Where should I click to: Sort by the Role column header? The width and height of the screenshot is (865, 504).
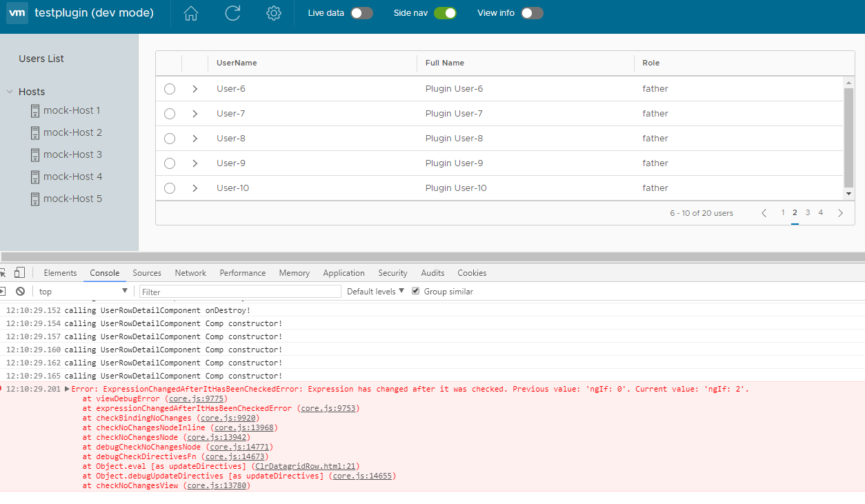(x=651, y=63)
